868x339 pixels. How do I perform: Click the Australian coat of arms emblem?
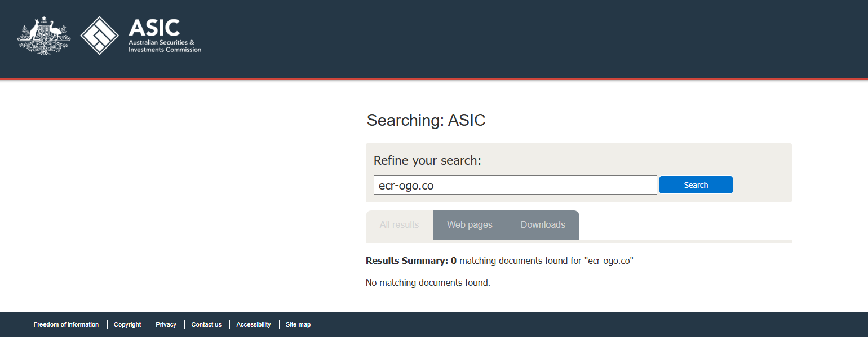click(x=44, y=36)
